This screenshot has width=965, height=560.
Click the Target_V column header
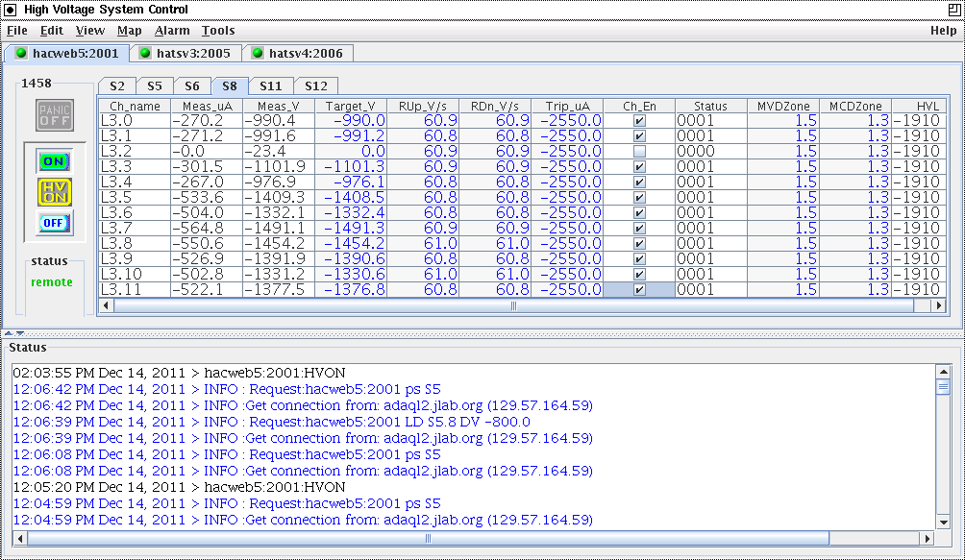[x=351, y=106]
